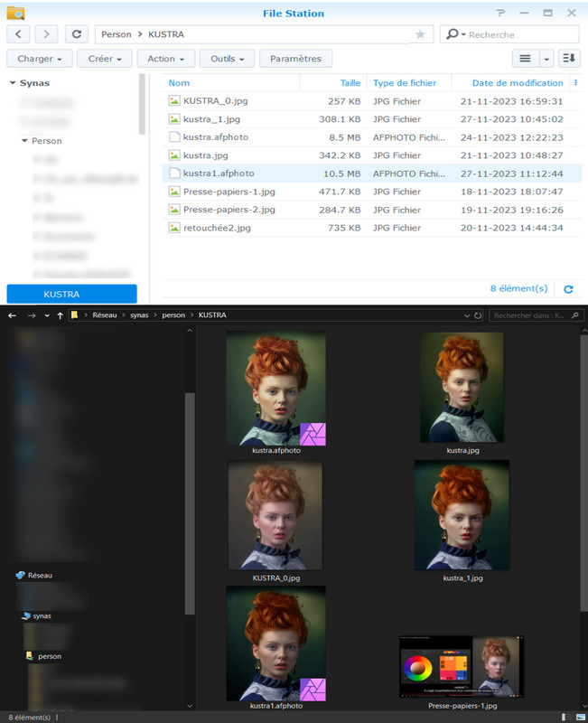Open the Créer dropdown menu
The height and width of the screenshot is (723, 588).
tap(105, 59)
